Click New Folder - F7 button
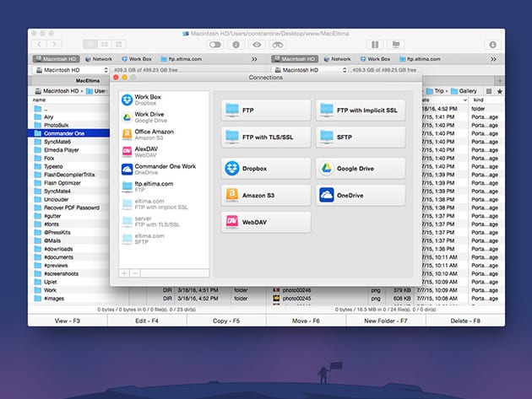The height and width of the screenshot is (399, 532). tap(386, 321)
